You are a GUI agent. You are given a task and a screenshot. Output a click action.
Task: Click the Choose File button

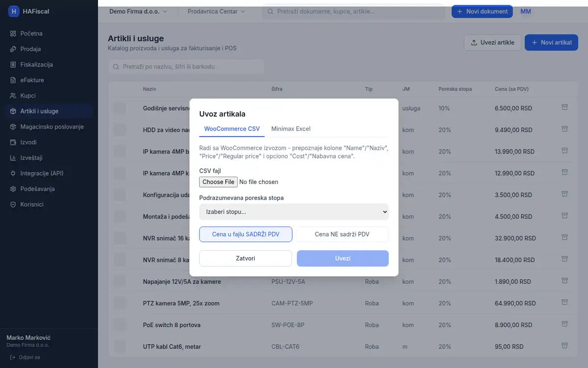219,182
